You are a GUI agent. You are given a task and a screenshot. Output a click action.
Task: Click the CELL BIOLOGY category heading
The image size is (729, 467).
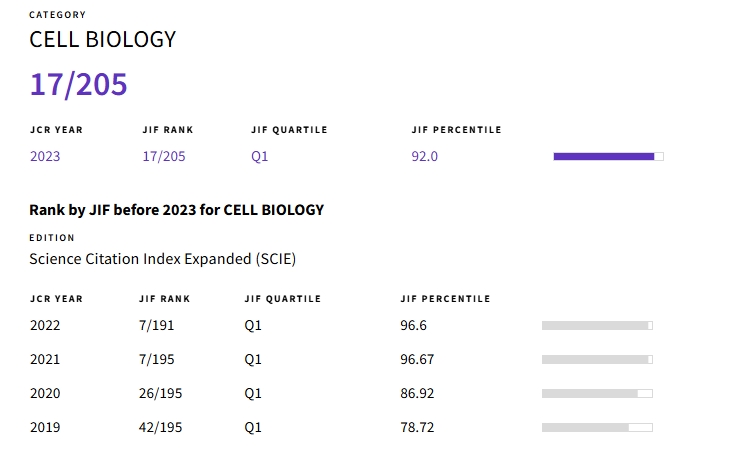pos(103,39)
